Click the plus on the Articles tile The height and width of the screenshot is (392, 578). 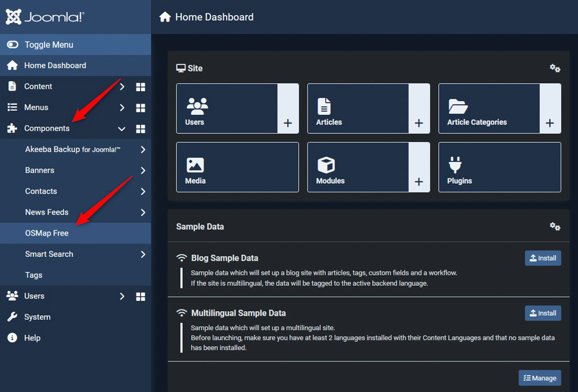[419, 124]
